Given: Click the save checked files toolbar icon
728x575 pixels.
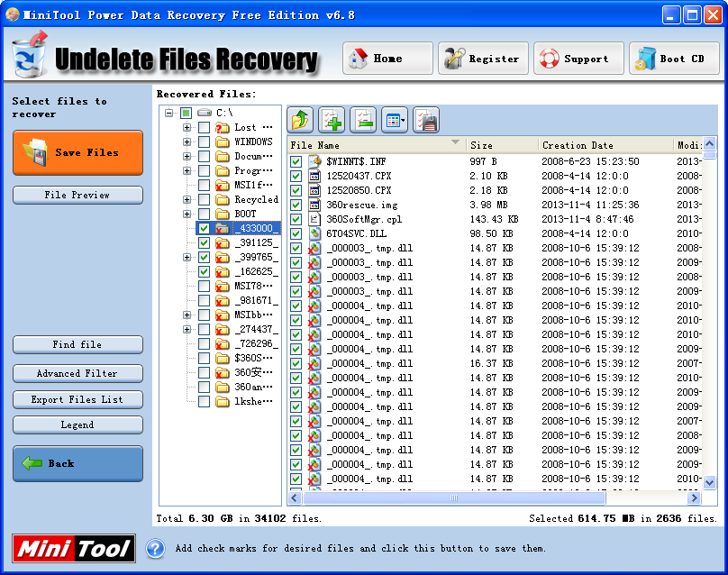Looking at the screenshot, I should [x=426, y=120].
